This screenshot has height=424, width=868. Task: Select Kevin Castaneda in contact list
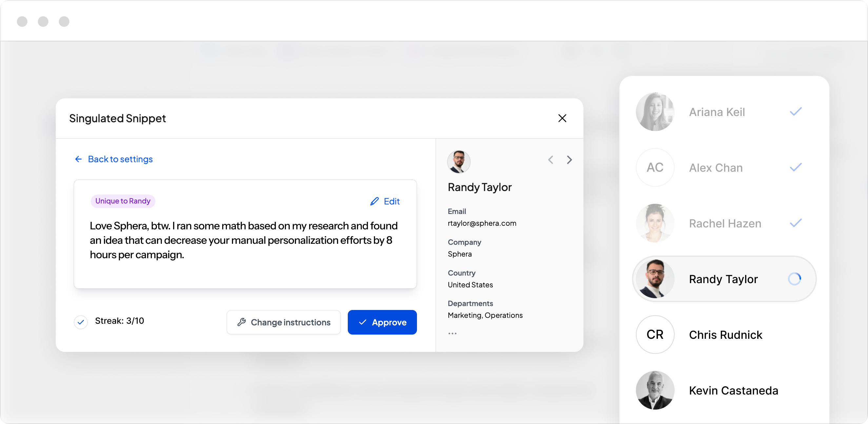(724, 390)
